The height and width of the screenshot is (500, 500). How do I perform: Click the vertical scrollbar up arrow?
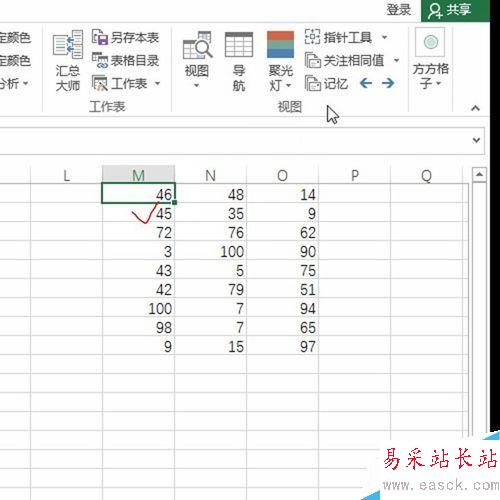click(x=479, y=174)
